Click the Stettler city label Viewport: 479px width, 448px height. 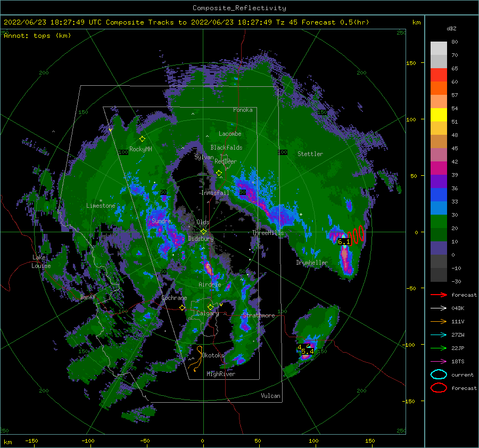tap(310, 154)
